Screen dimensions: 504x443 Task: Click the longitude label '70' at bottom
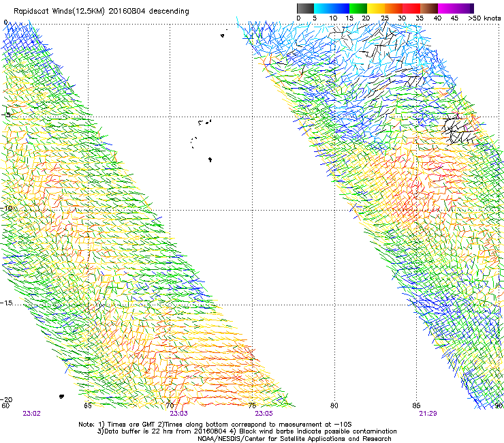point(170,406)
